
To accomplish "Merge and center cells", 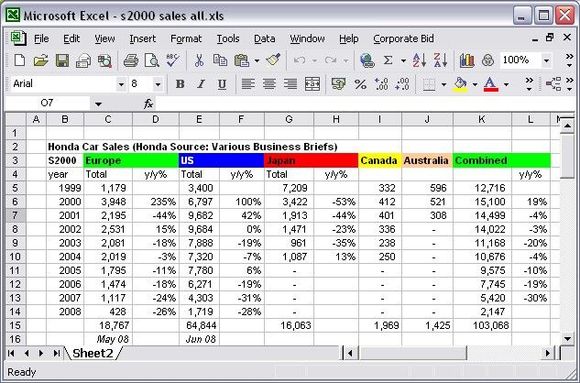I will click(312, 84).
